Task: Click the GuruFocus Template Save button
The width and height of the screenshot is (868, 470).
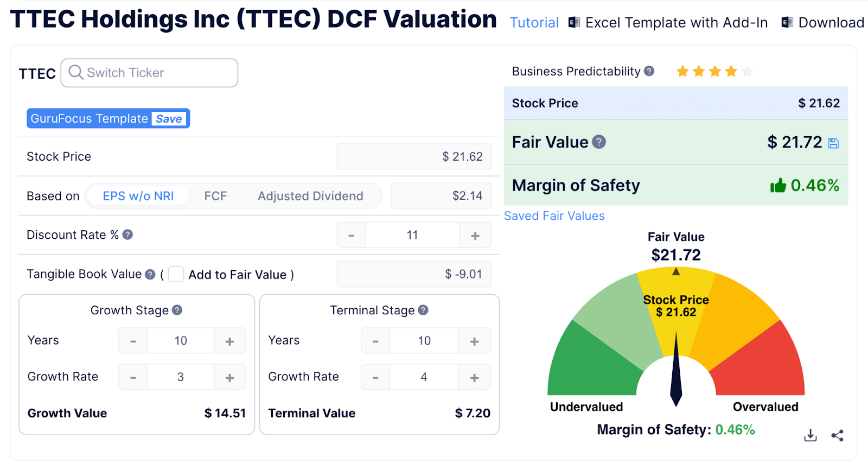Action: 169,118
